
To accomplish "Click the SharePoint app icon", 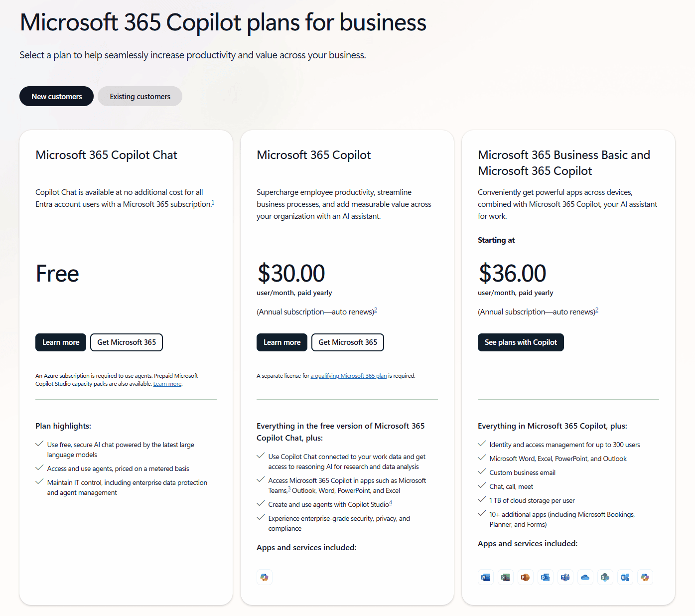I will [605, 577].
